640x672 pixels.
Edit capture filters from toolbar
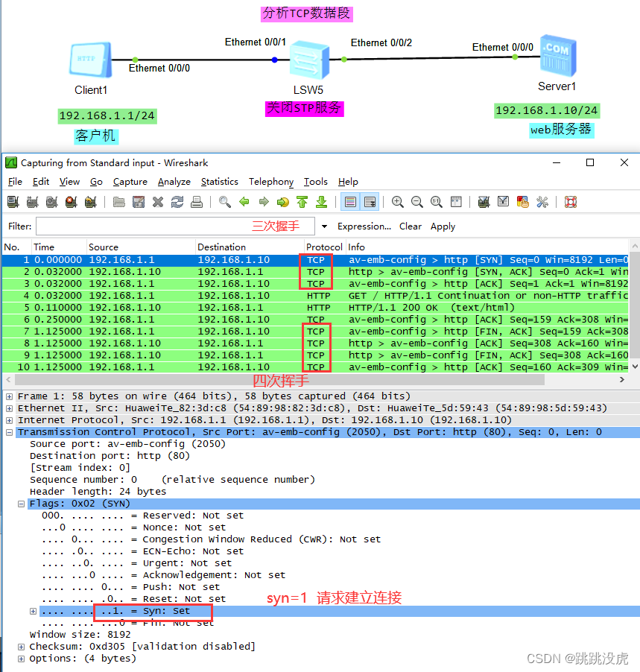click(484, 202)
